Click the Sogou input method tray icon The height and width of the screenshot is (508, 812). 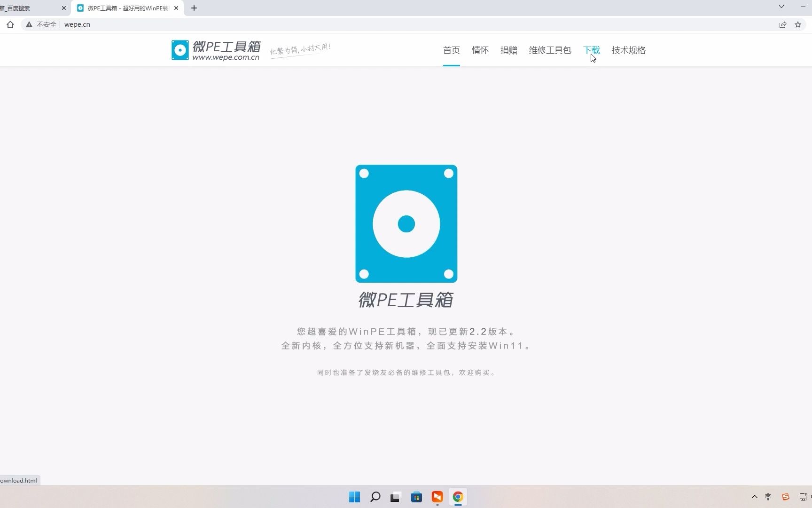(x=786, y=497)
